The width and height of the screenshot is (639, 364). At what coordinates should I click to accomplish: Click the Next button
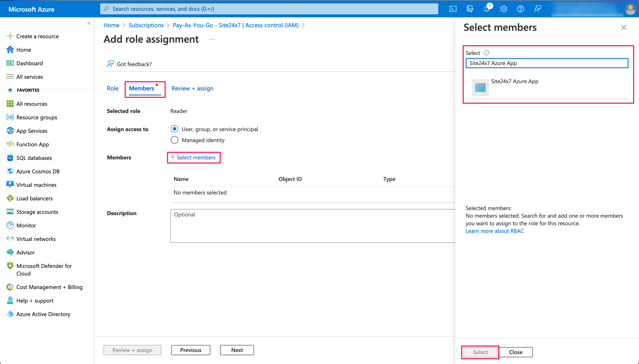click(x=237, y=350)
